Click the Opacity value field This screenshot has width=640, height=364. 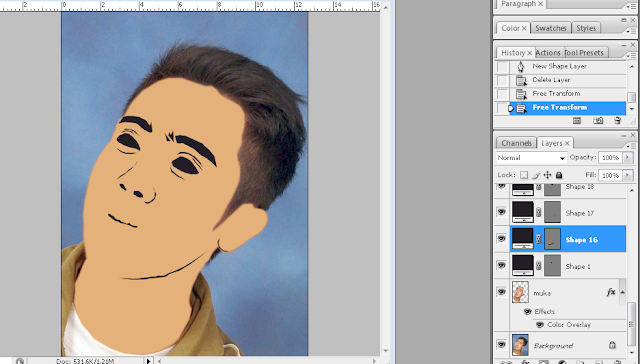(x=610, y=158)
